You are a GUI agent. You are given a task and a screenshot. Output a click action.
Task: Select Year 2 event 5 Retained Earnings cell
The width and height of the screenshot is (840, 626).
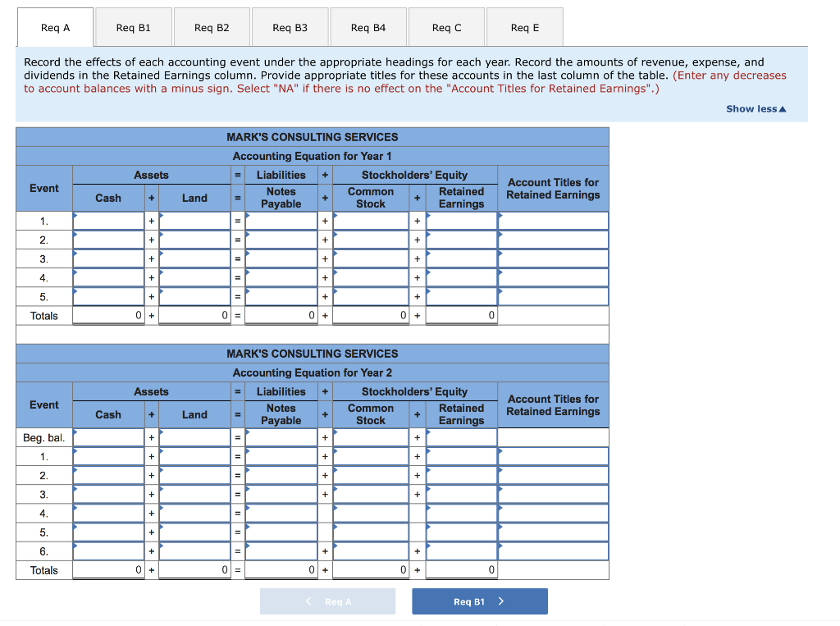pos(461,532)
